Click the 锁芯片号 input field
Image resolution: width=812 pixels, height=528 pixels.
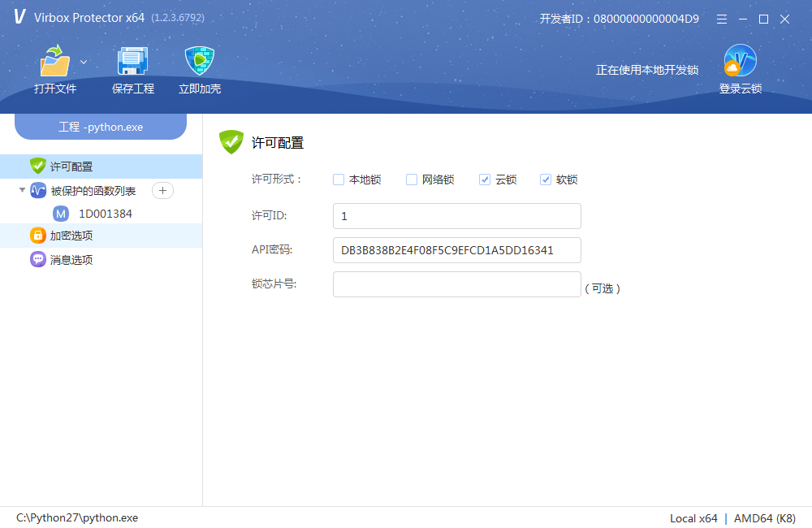point(456,284)
